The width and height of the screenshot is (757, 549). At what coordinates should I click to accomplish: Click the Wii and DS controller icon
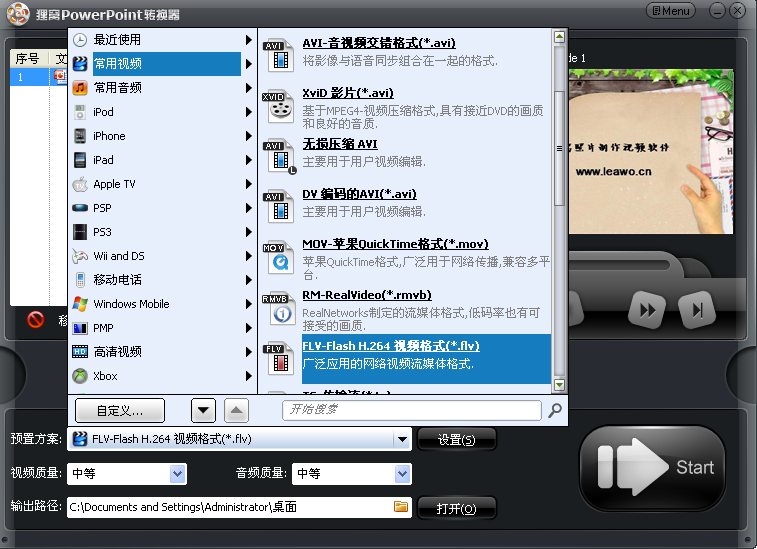coord(80,256)
